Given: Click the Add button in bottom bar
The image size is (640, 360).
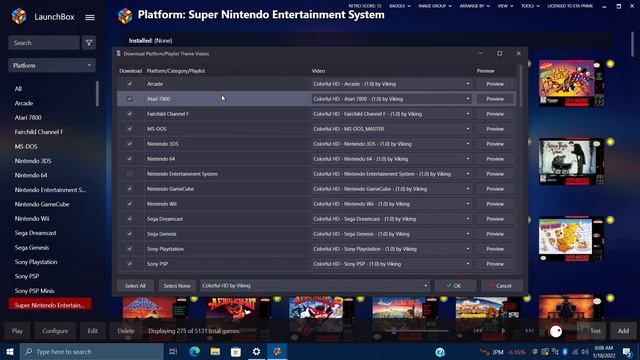Looking at the screenshot, I should point(623,331).
